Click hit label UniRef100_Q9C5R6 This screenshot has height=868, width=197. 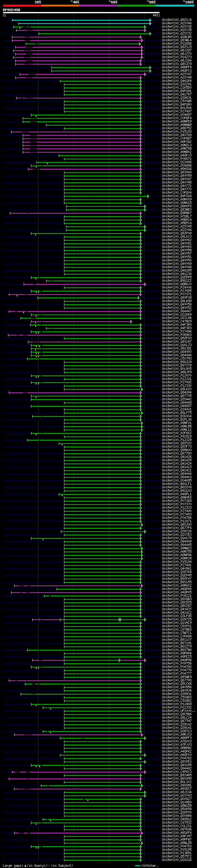pos(177,714)
